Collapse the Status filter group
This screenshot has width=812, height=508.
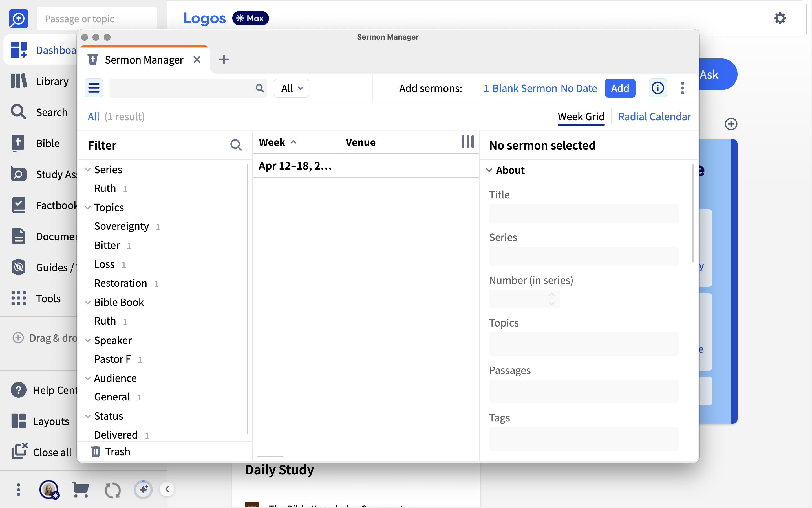88,416
